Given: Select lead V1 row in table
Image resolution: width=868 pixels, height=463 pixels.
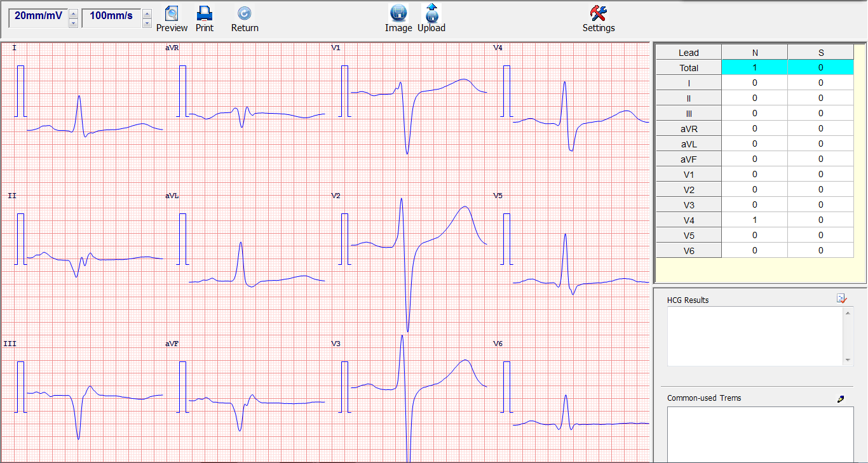Looking at the screenshot, I should tap(755, 175).
